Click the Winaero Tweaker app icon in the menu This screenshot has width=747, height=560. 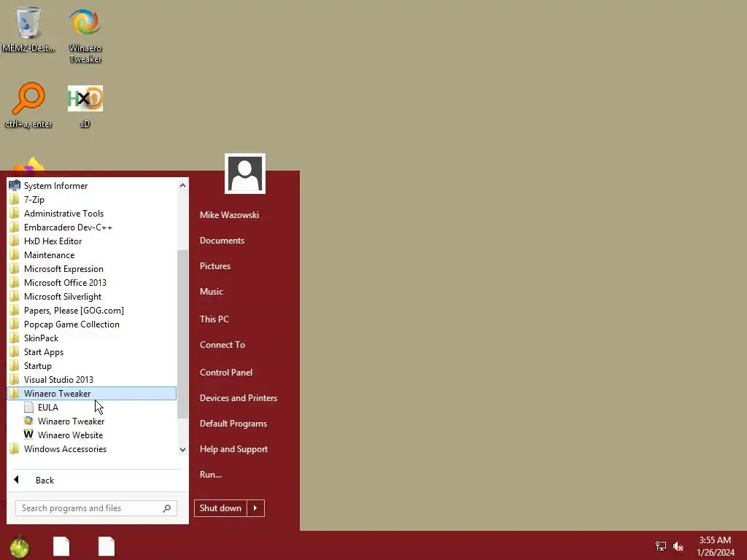pyautogui.click(x=28, y=421)
